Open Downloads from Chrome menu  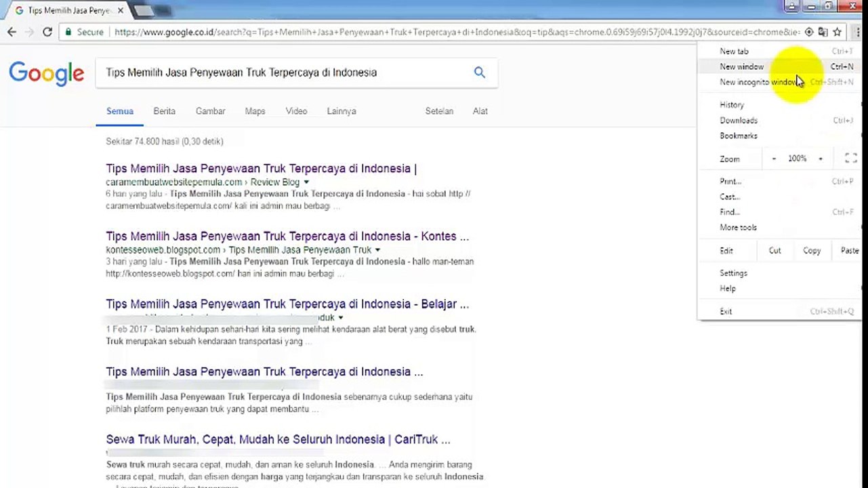pyautogui.click(x=779, y=121)
